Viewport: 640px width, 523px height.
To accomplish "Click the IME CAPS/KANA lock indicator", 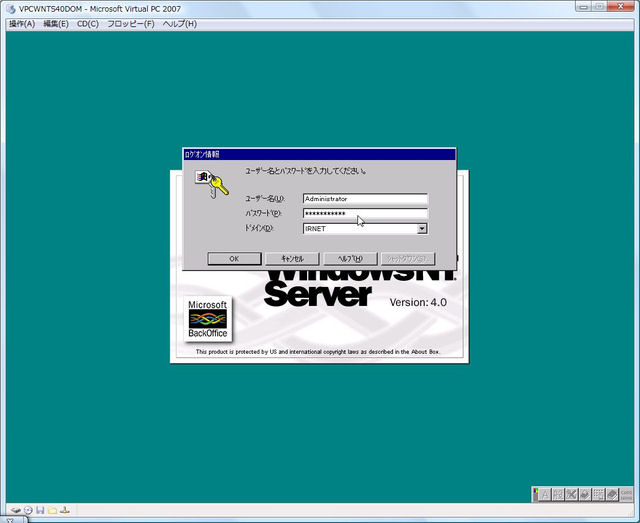I will [x=626, y=494].
